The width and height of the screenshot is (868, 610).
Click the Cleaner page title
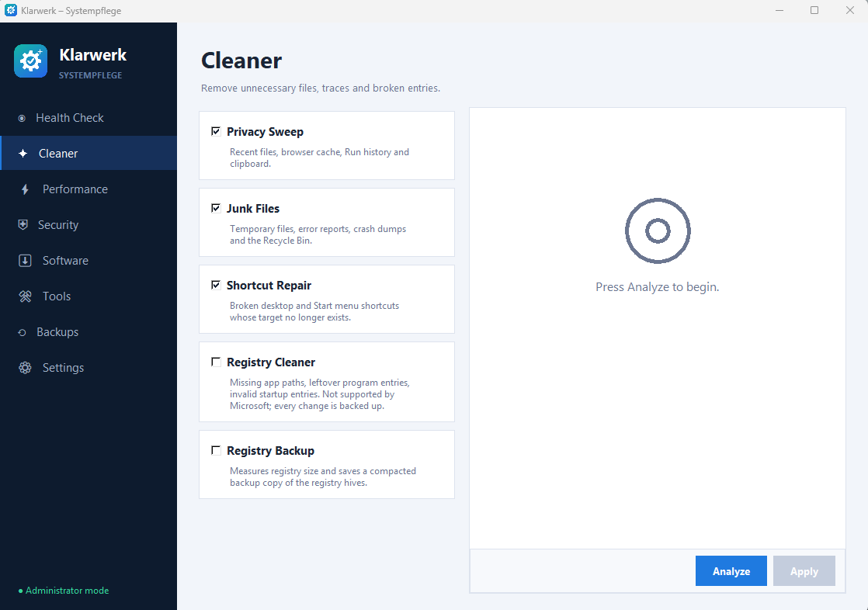[x=241, y=61]
